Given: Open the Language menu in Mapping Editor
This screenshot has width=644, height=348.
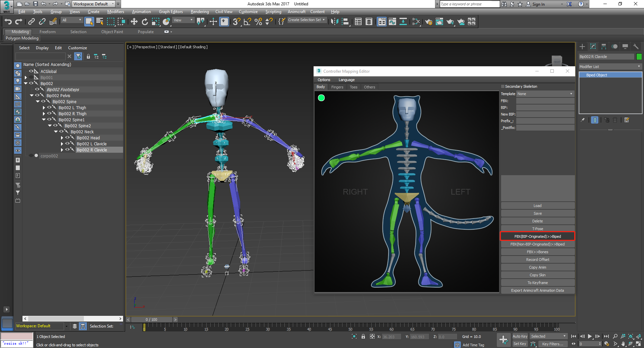Looking at the screenshot, I should pos(346,80).
